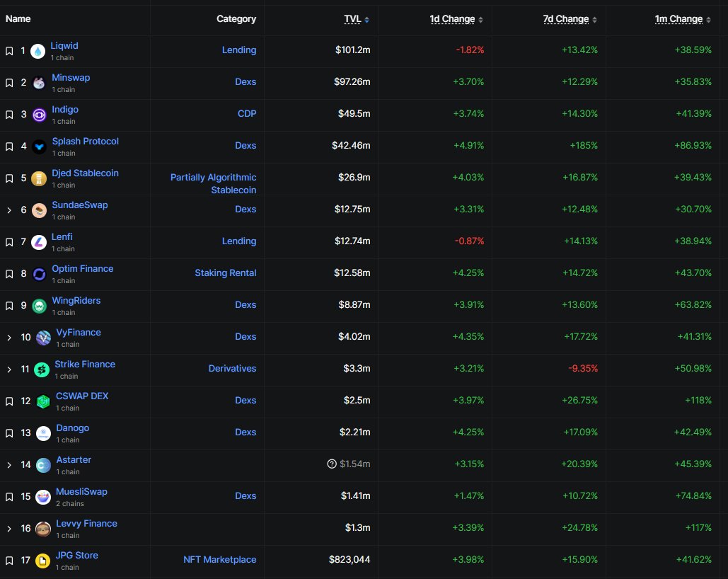Click the Dexs category for WingRiders
Viewport: 728px width, 579px height.
point(245,305)
